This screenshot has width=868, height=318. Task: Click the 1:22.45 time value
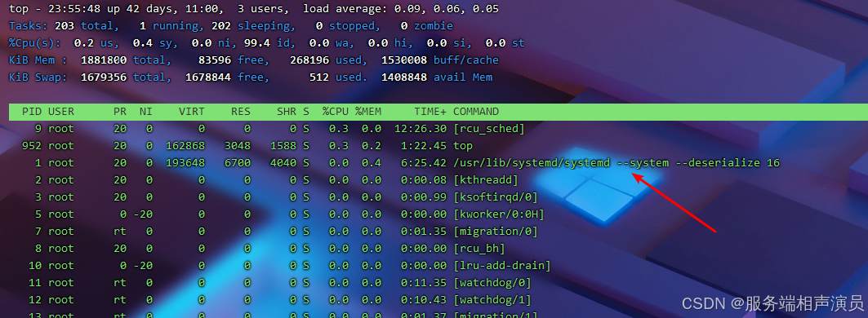pos(424,146)
